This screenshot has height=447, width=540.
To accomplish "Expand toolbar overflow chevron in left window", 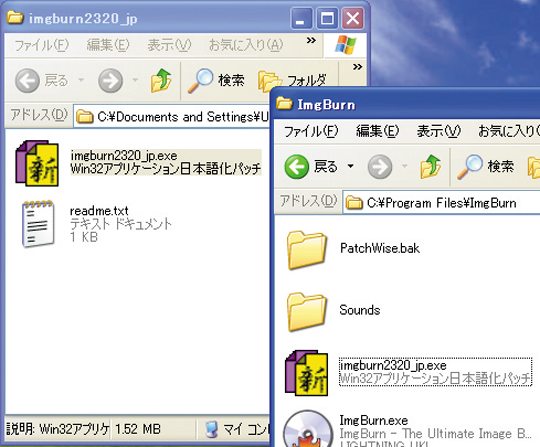I will coord(357,67).
